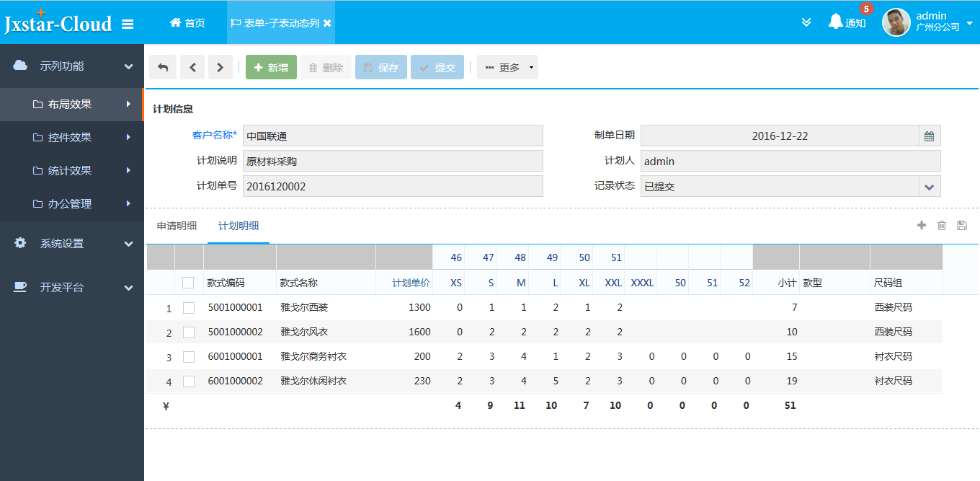The width and height of the screenshot is (980, 481).
Task: Open the 控件效果 submenu
Action: (72, 137)
